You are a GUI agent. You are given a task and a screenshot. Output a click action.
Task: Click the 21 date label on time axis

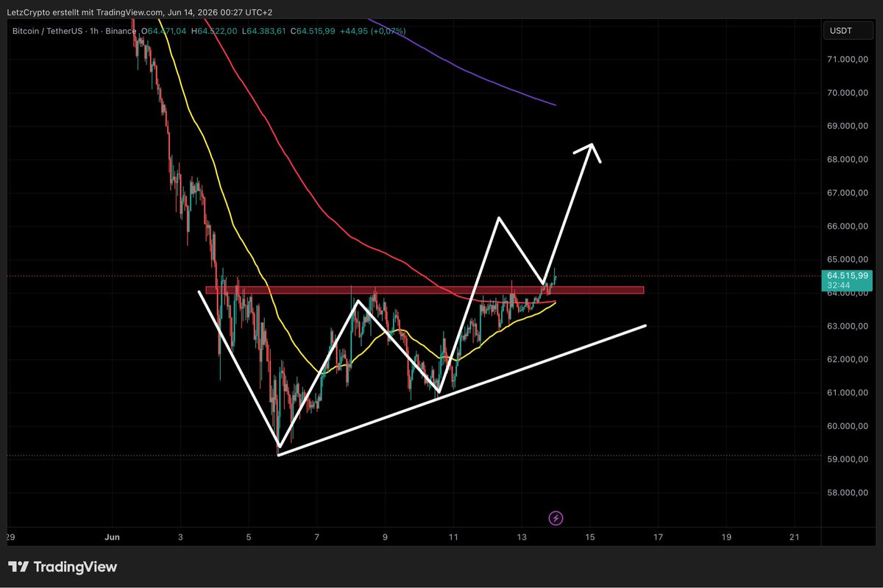coord(794,538)
